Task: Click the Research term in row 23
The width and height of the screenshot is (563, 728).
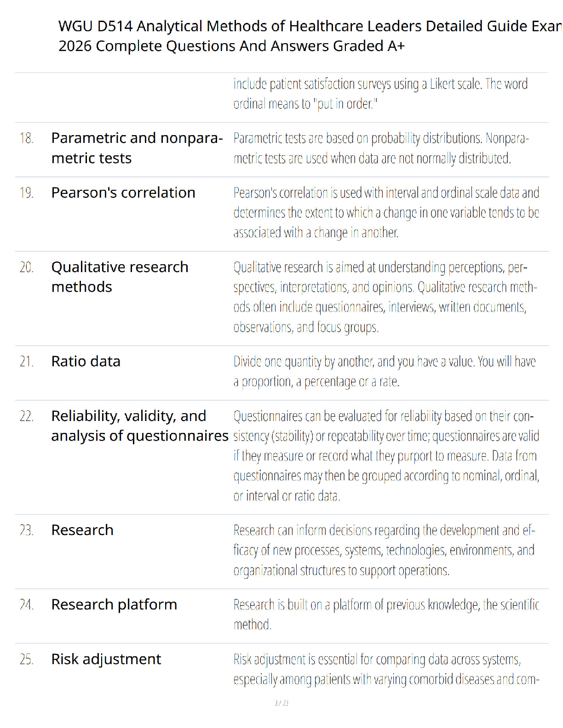Action: 82,530
